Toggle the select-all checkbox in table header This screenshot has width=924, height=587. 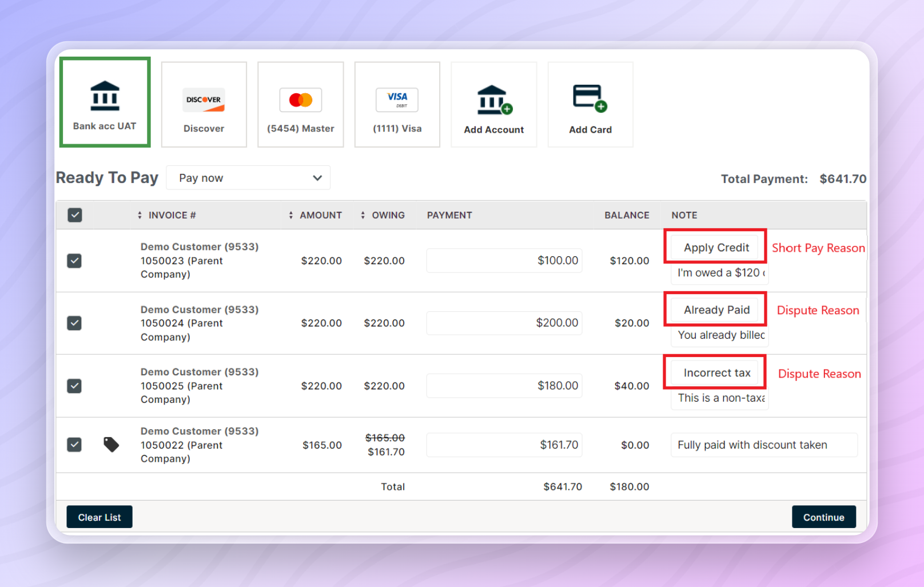pos(75,215)
